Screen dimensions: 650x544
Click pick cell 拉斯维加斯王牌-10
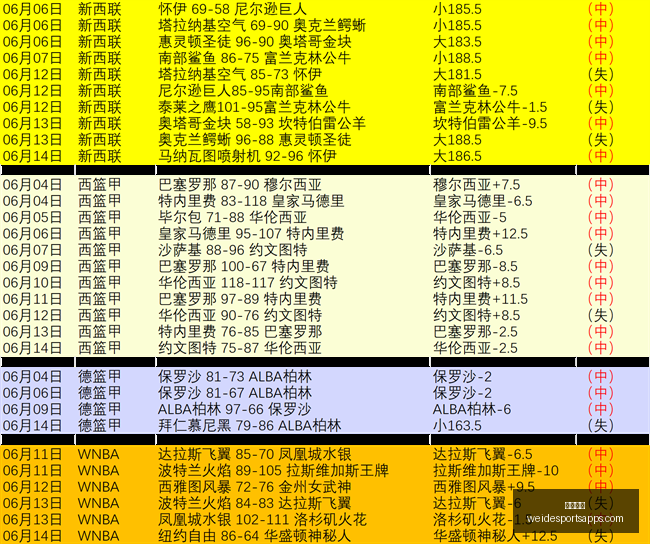point(496,471)
